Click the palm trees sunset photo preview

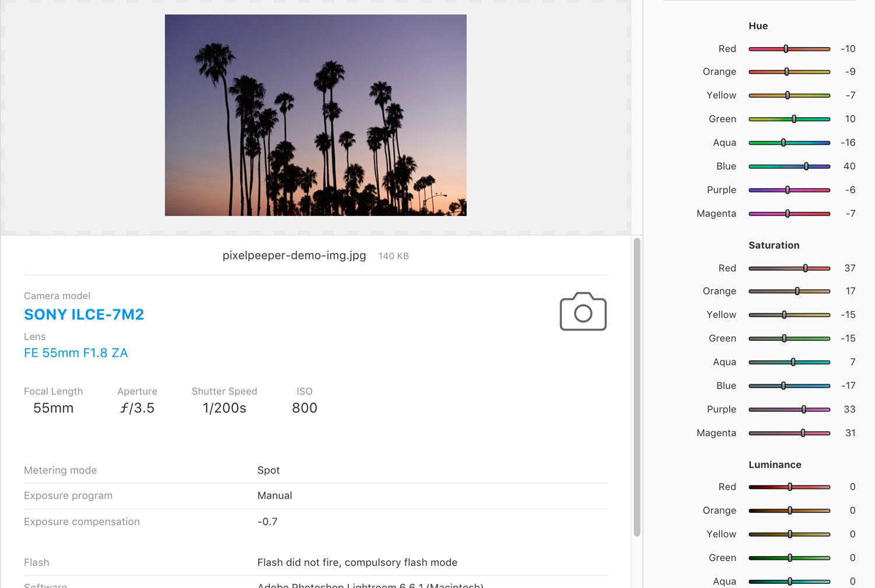(x=316, y=115)
